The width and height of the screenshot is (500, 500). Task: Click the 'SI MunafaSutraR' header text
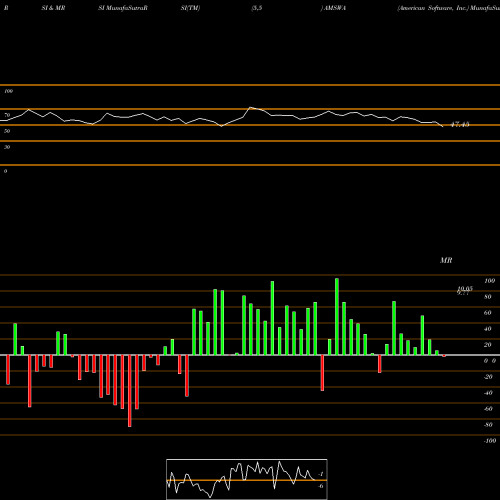123,8
